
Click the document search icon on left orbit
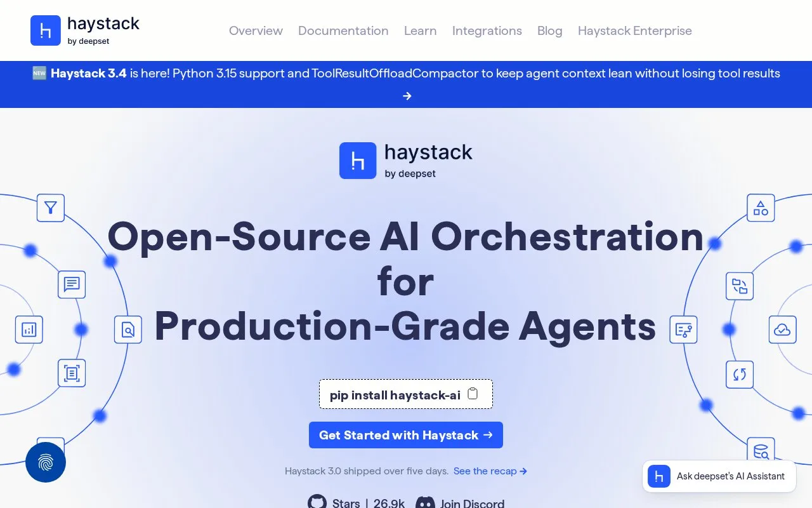128,330
